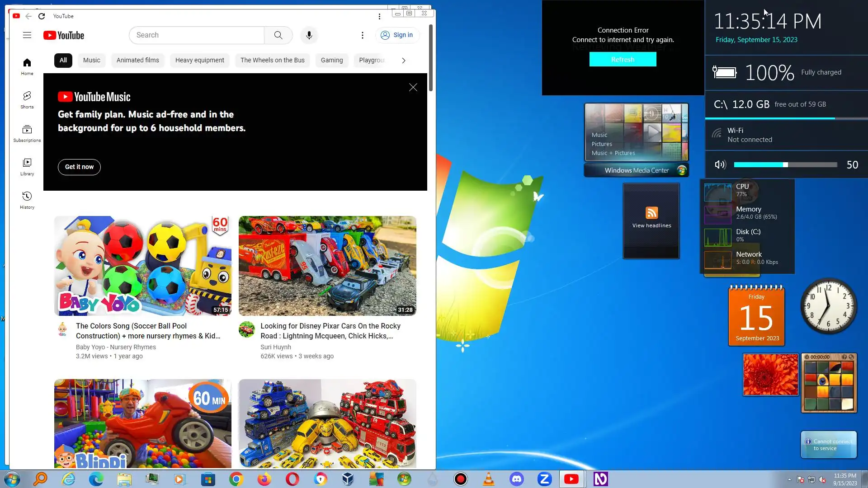This screenshot has width=868, height=488.
Task: Open the Library sidebar icon
Action: (x=27, y=166)
